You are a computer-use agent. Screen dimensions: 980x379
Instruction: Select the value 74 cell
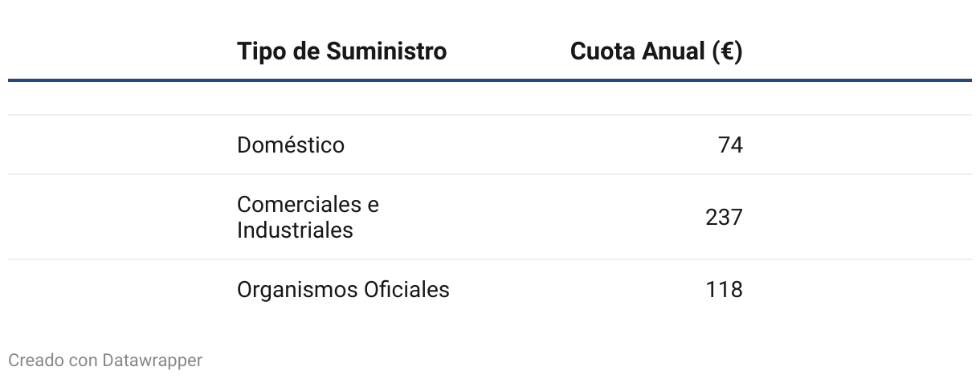click(730, 145)
